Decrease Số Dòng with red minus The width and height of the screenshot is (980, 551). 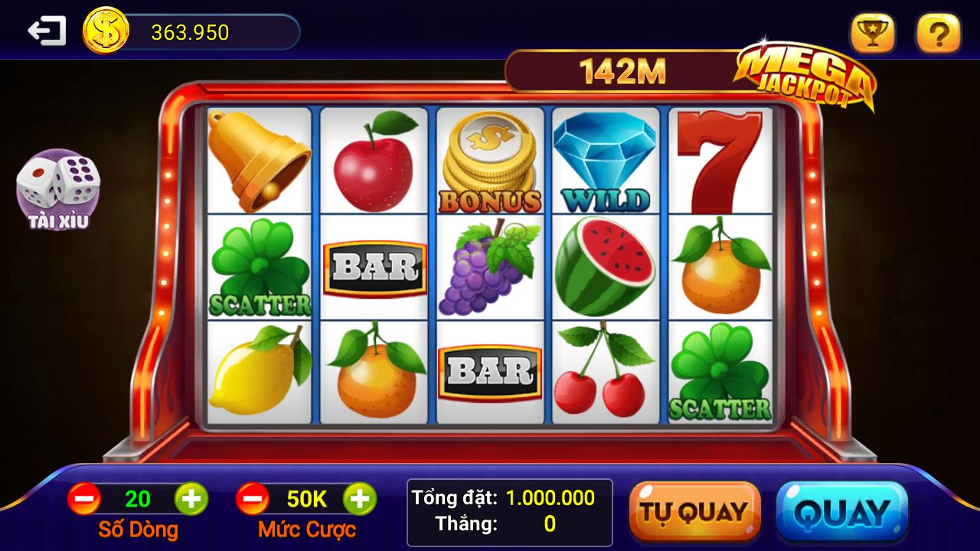[x=84, y=499]
